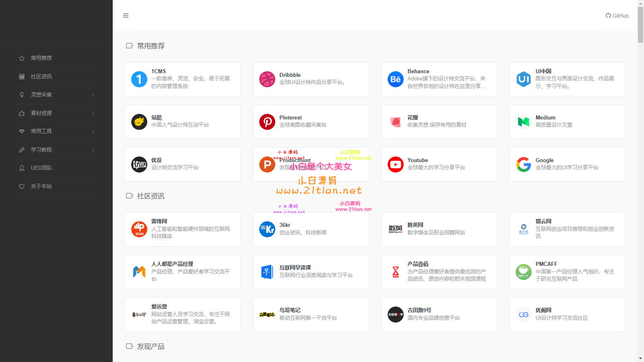Viewport: 644px width, 362px height.
Task: Click the Medium green logo icon
Action: pos(523,122)
